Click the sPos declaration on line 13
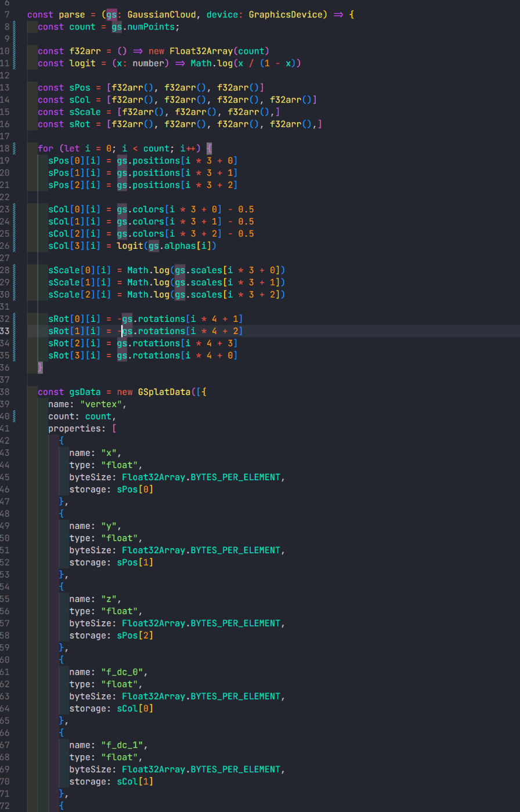Viewport: 520px width, 812px height. tap(80, 88)
